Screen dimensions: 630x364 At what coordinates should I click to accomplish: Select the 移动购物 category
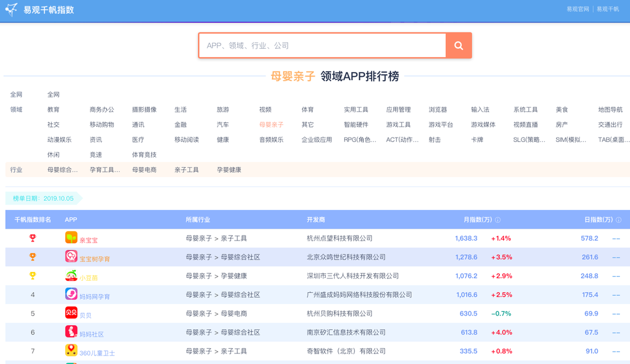[x=102, y=125]
